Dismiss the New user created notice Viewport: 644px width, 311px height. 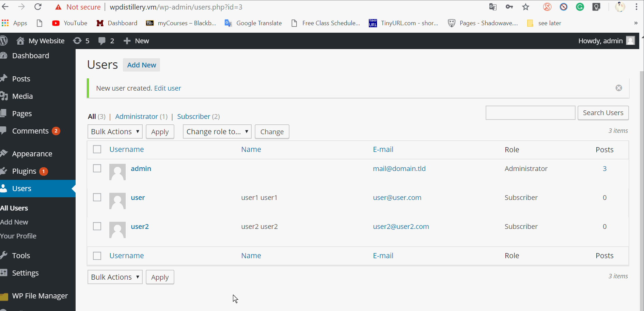click(x=619, y=88)
